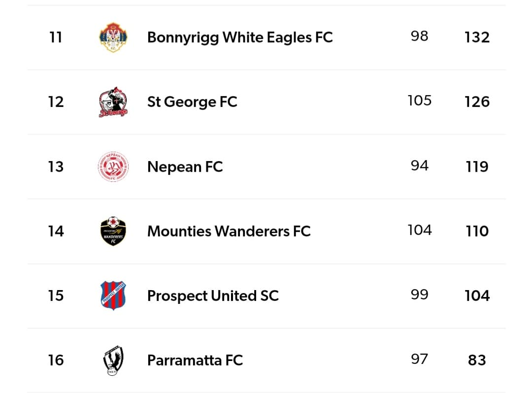Open the Mounties Wanderers FC team link

tap(229, 231)
